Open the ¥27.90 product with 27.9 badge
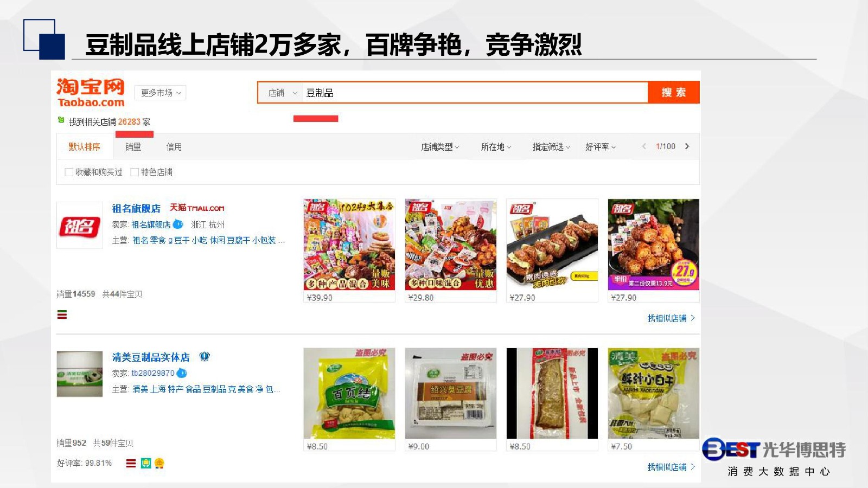 (654, 245)
